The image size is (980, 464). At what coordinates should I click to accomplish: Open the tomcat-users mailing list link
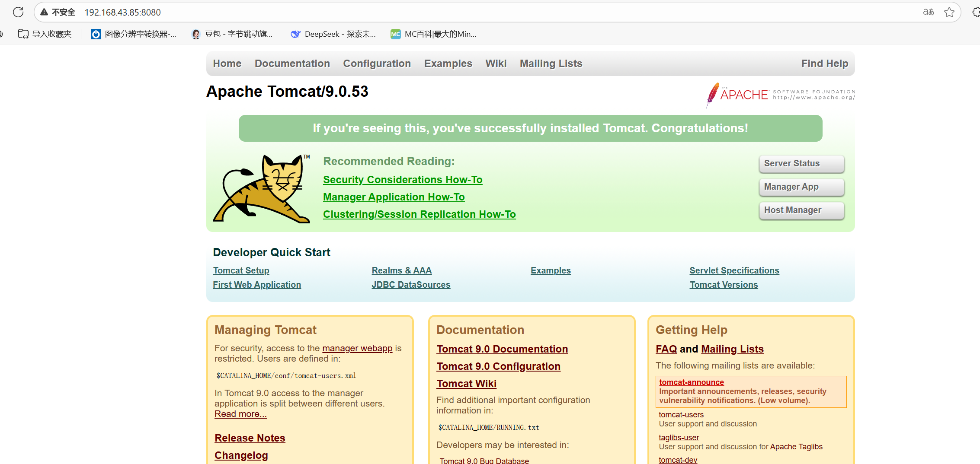point(681,415)
